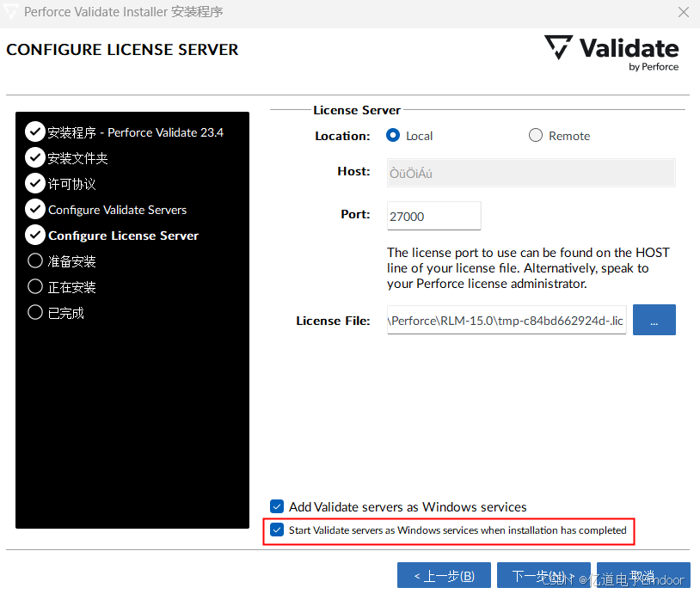The height and width of the screenshot is (594, 700).
Task: Click checkmark beside Configure License Server step
Action: click(34, 235)
